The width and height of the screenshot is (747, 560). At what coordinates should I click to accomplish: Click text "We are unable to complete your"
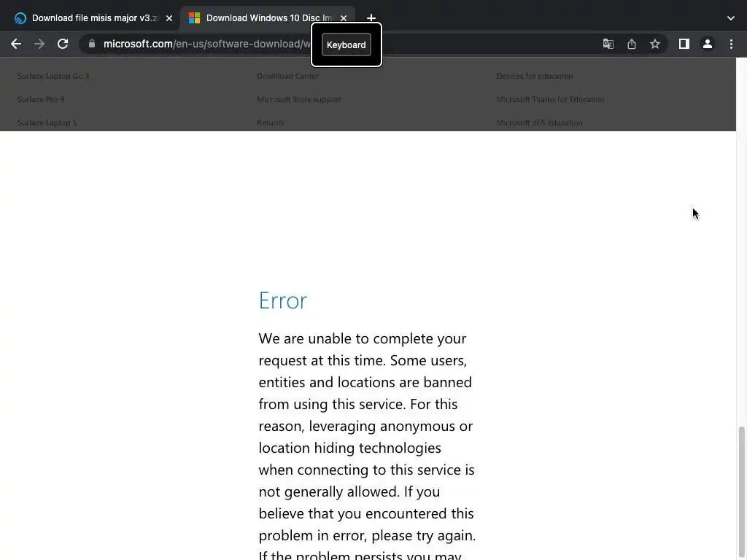(x=363, y=338)
